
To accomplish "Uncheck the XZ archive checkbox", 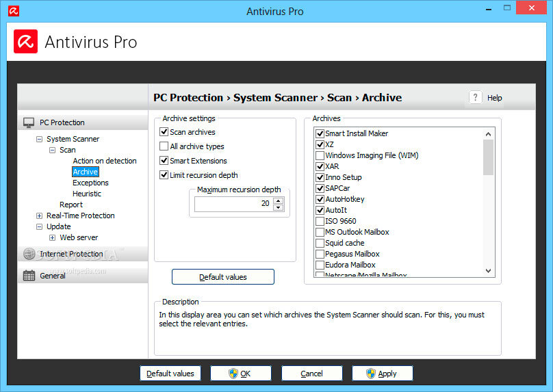I will pos(320,144).
